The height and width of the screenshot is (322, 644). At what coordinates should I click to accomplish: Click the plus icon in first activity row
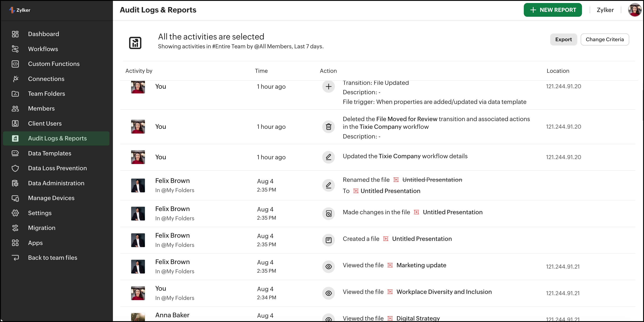(x=328, y=87)
